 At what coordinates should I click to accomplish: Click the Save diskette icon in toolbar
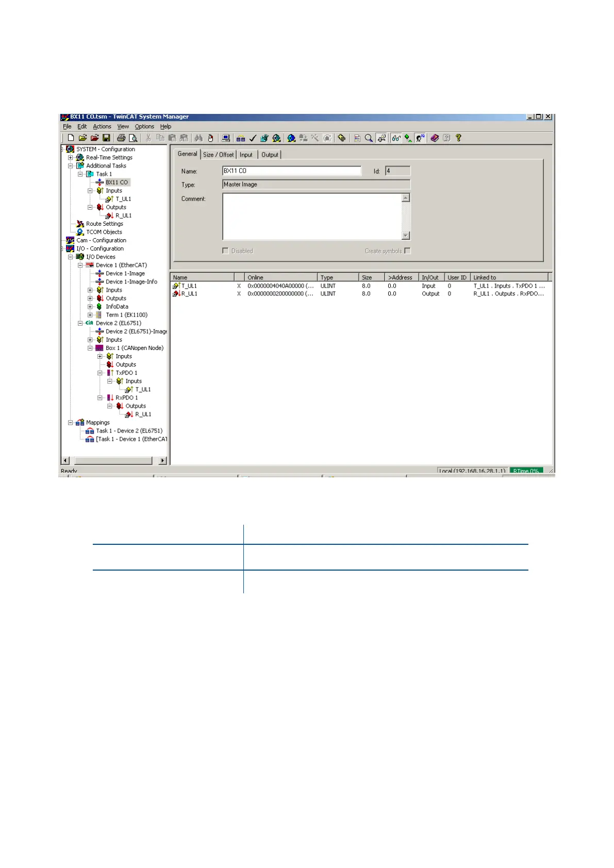[106, 138]
